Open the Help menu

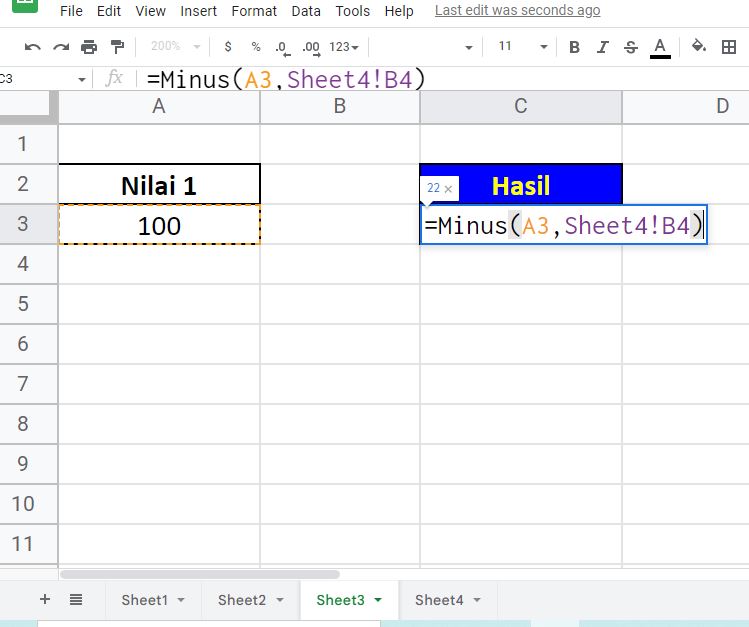coord(399,11)
